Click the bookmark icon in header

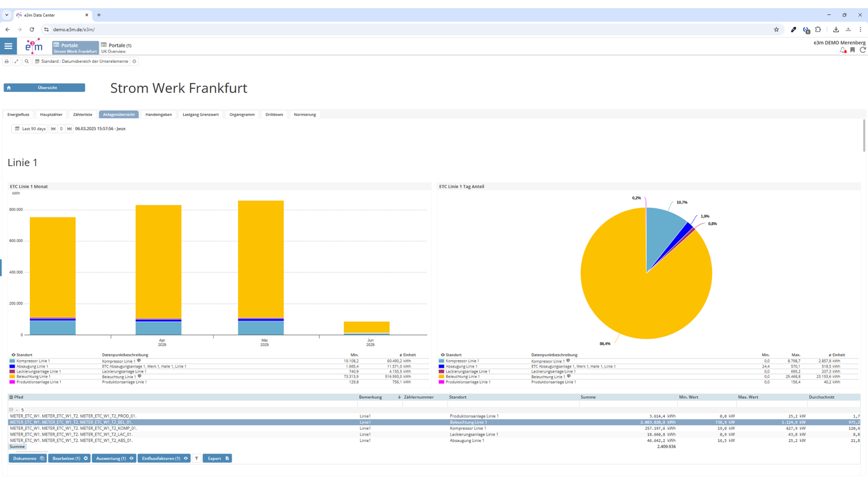(853, 50)
